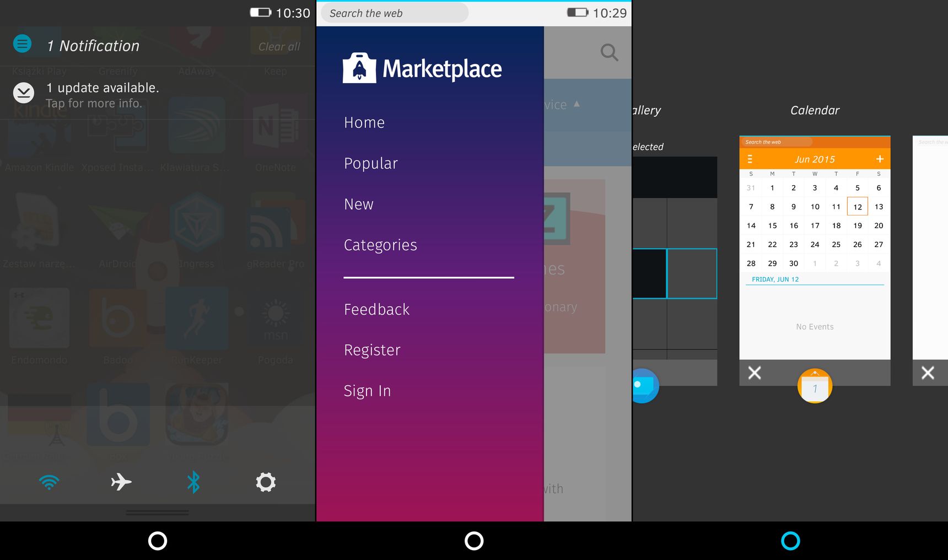Tap the Calendar app icon badge
Image resolution: width=948 pixels, height=560 pixels.
[815, 386]
